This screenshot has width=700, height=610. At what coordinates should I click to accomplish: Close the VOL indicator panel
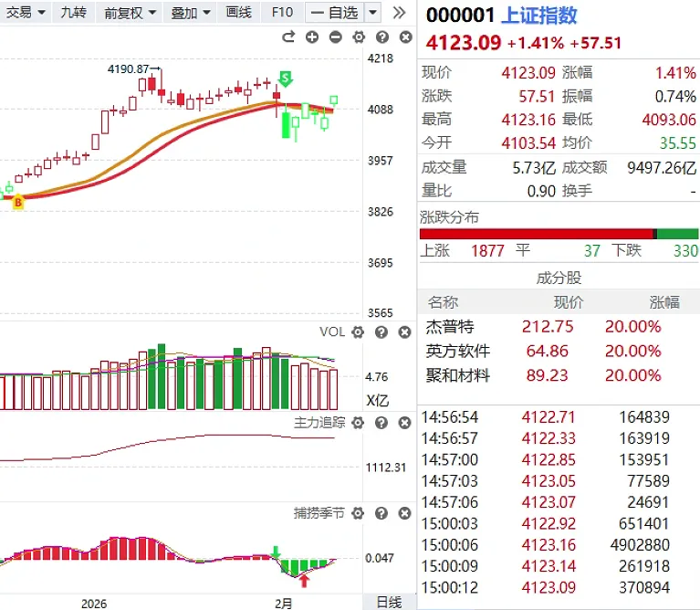click(x=404, y=332)
